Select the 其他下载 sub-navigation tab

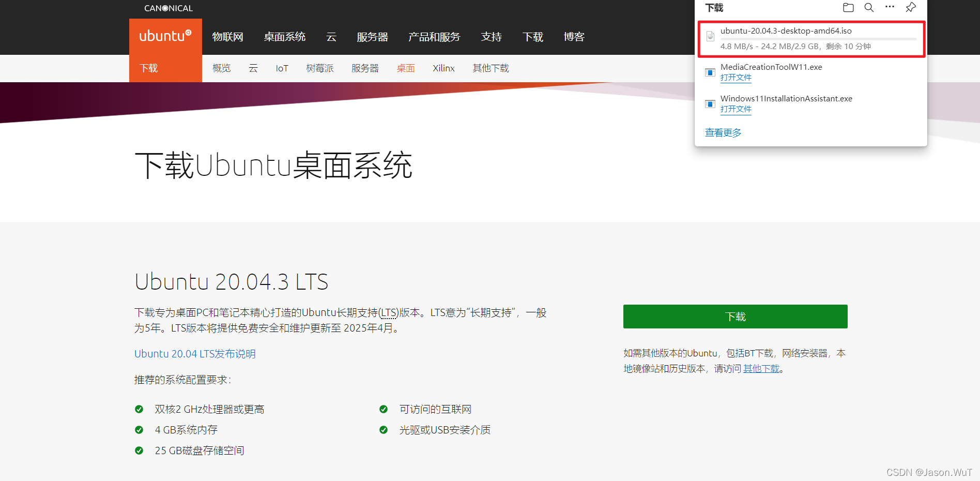[x=491, y=68]
